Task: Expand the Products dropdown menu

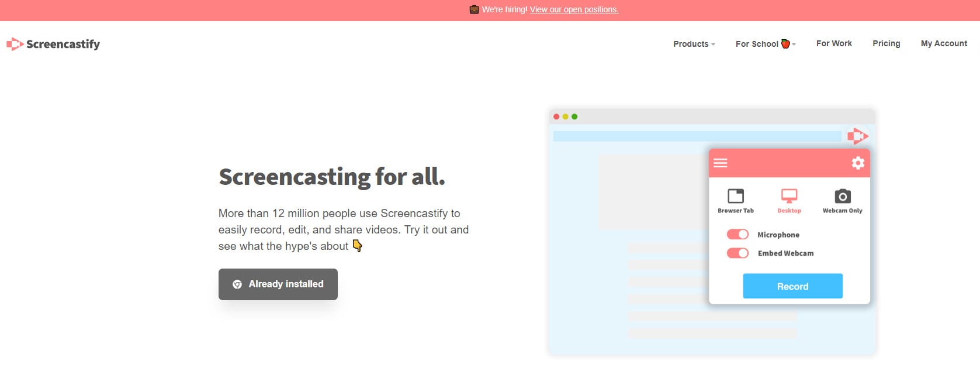Action: click(694, 44)
